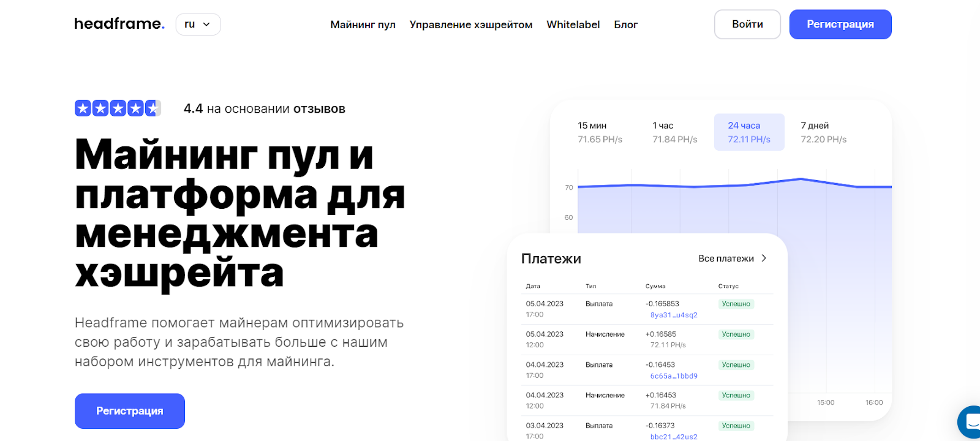Screen dimensions: 980x441
Task: Click the chevron next to Все платежи
Action: tap(764, 258)
